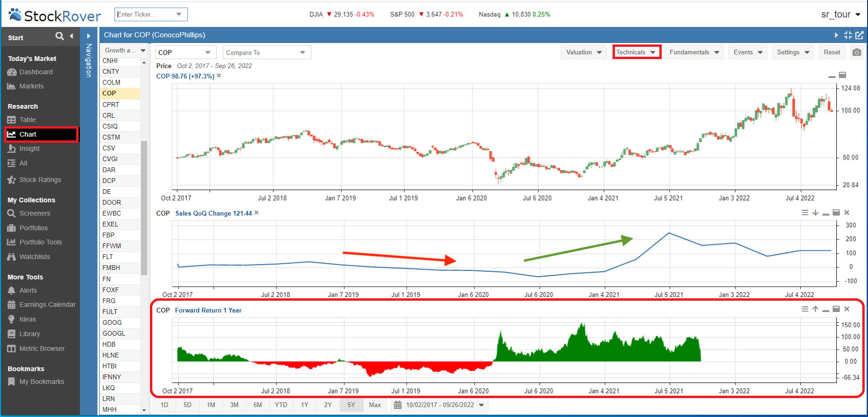Remove COP 98.76 price series with X
The width and height of the screenshot is (868, 417).
(x=219, y=76)
